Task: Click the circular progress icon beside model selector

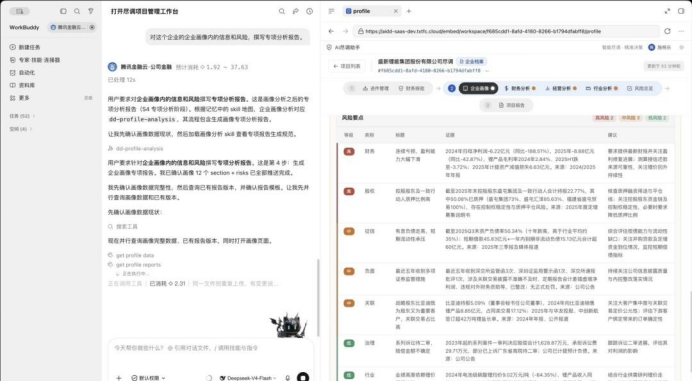Action: 209,378
